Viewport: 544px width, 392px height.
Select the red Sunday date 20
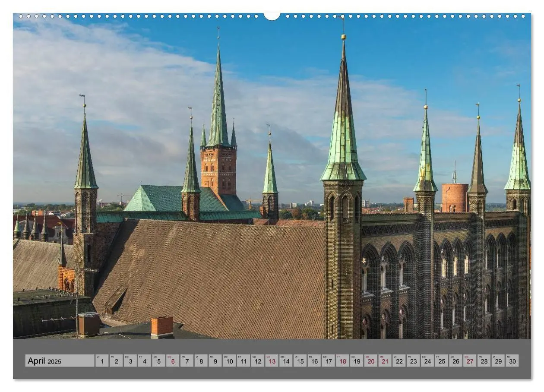click(370, 361)
